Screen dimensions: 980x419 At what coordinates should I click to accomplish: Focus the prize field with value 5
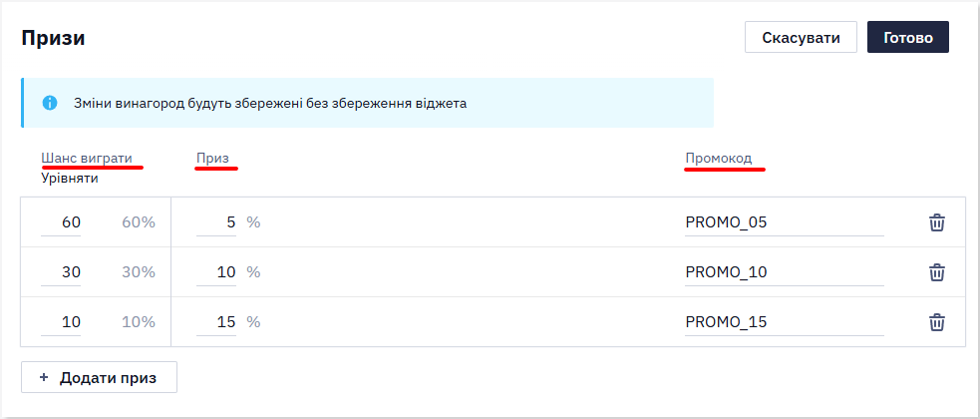pos(216,222)
